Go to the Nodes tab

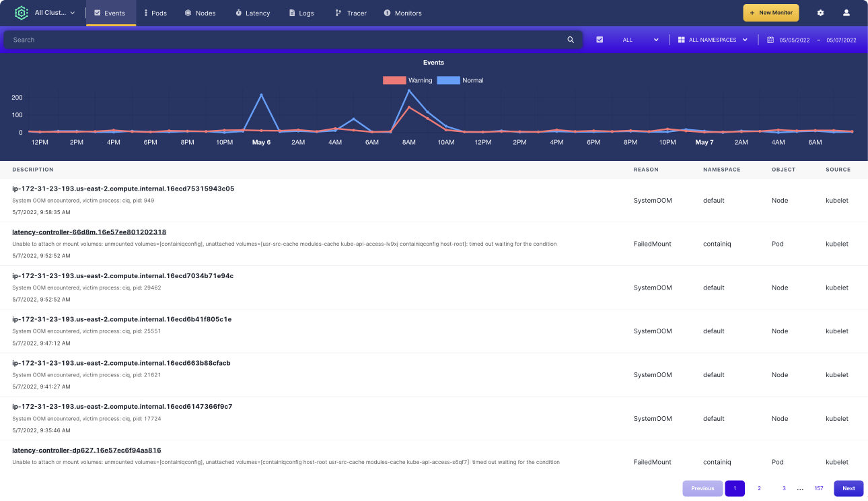click(201, 13)
